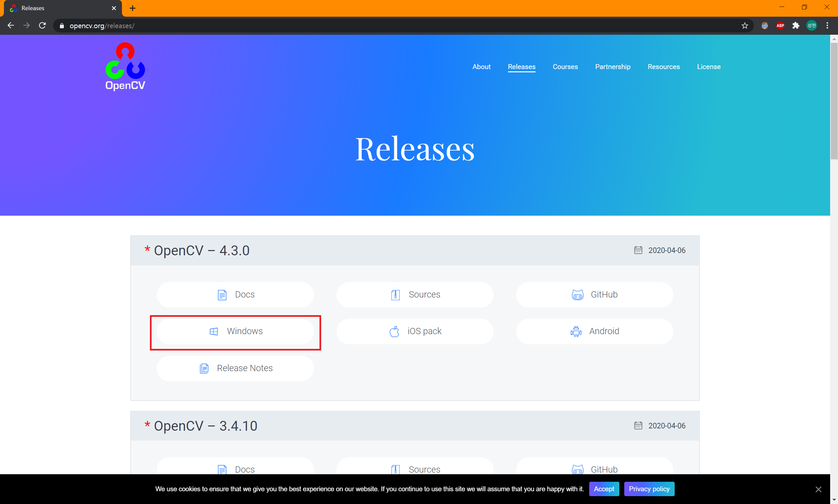
Task: Open the About menu item
Action: tap(481, 66)
